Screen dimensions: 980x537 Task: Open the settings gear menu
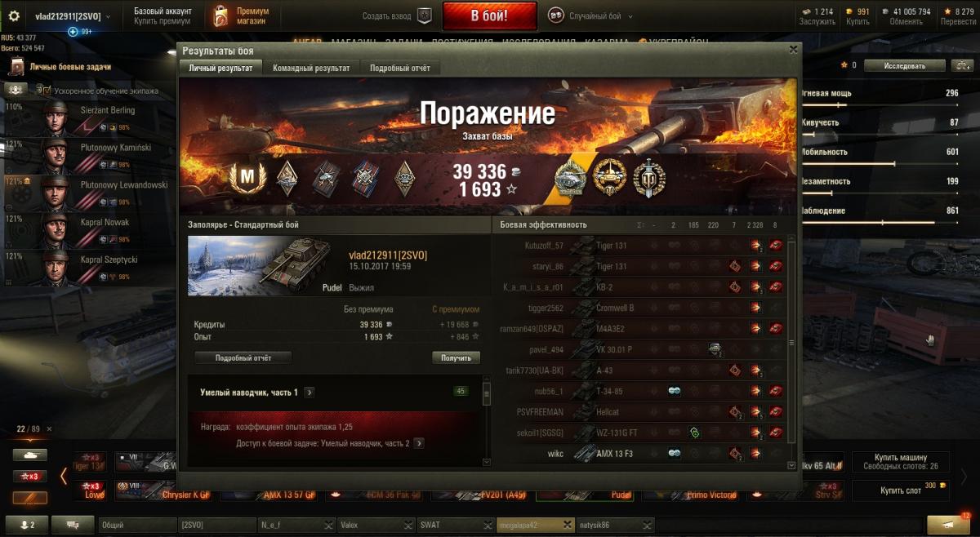tap(13, 16)
